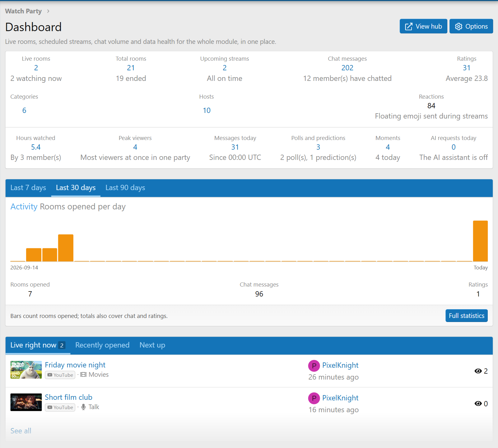The image size is (498, 448).
Task: Click the Total rooms count 21
Action: click(131, 68)
